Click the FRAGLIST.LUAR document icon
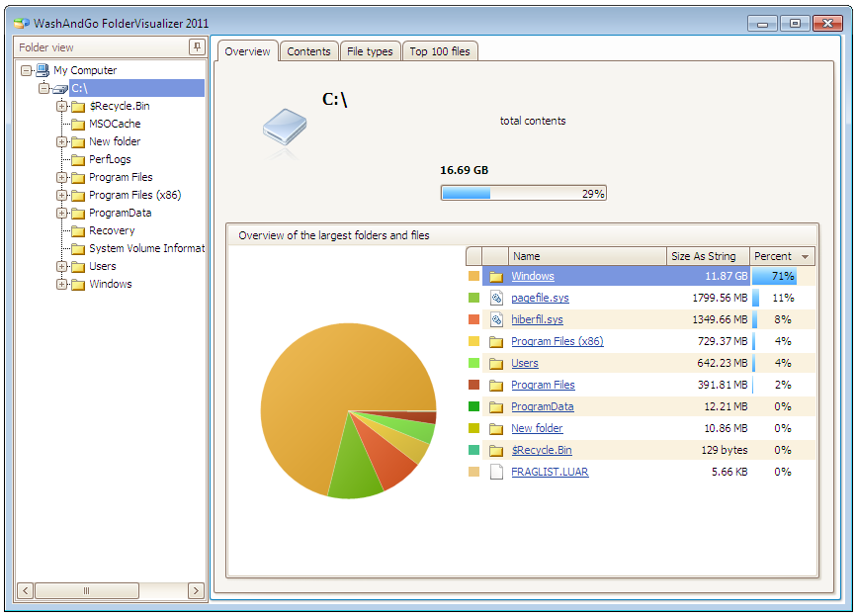 pos(496,472)
